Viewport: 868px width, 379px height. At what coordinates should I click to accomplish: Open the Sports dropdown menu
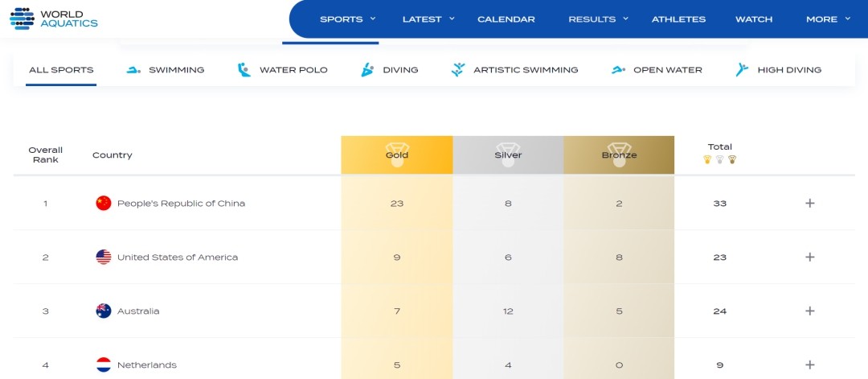tap(347, 19)
